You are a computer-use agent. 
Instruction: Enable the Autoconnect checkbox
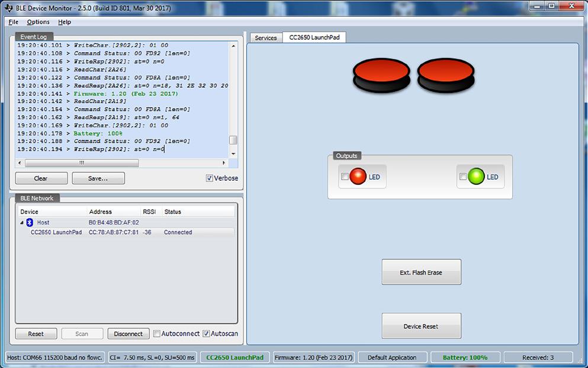157,334
